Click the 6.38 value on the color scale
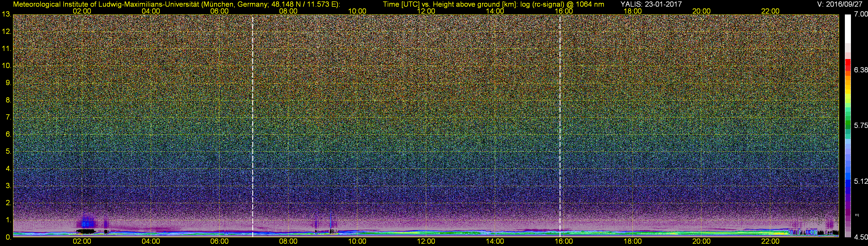This screenshot has height=246, width=868. (860, 70)
